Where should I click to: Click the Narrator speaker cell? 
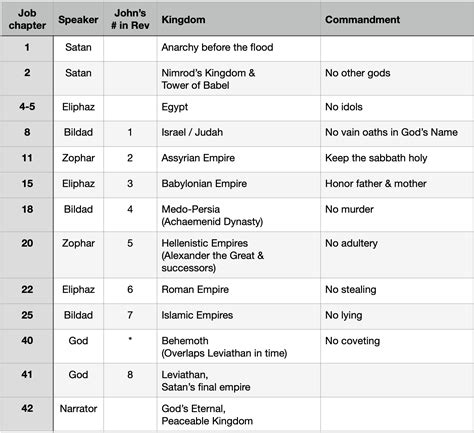pos(78,414)
